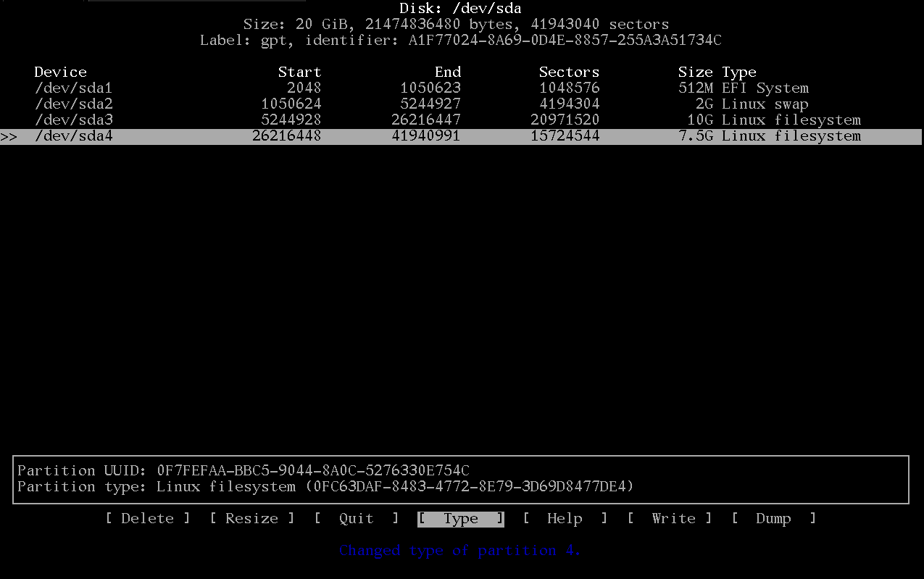Click the Partition UUID value
The height and width of the screenshot is (579, 924).
point(313,470)
